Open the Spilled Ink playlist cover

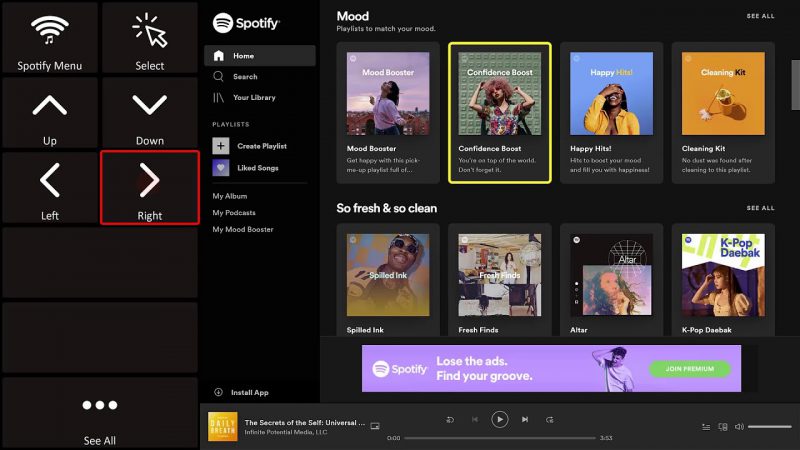point(388,275)
